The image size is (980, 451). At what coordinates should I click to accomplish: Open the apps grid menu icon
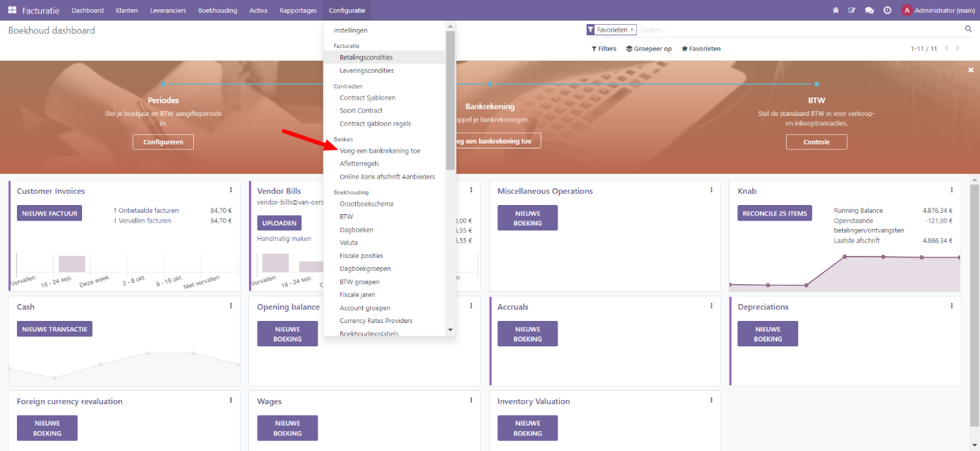pos(12,10)
